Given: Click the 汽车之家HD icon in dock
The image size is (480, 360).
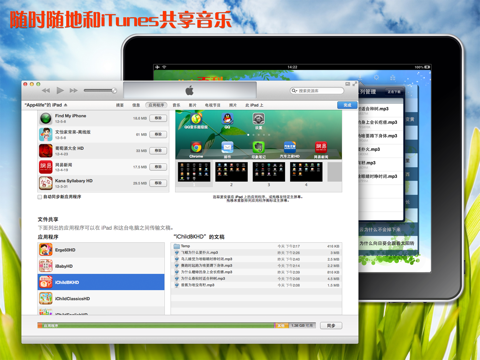Looking at the screenshot, I should click(290, 147).
